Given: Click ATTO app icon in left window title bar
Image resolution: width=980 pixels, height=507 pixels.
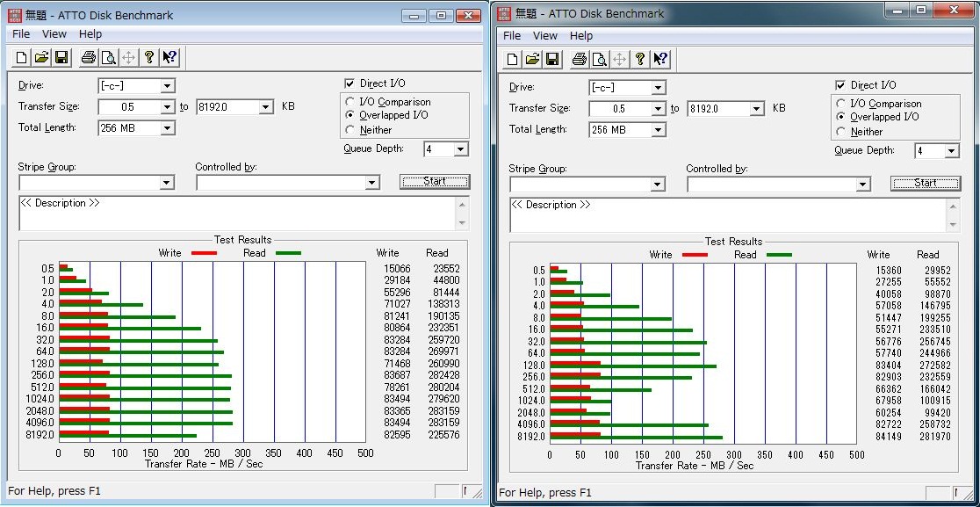Looking at the screenshot, I should pos(14,15).
